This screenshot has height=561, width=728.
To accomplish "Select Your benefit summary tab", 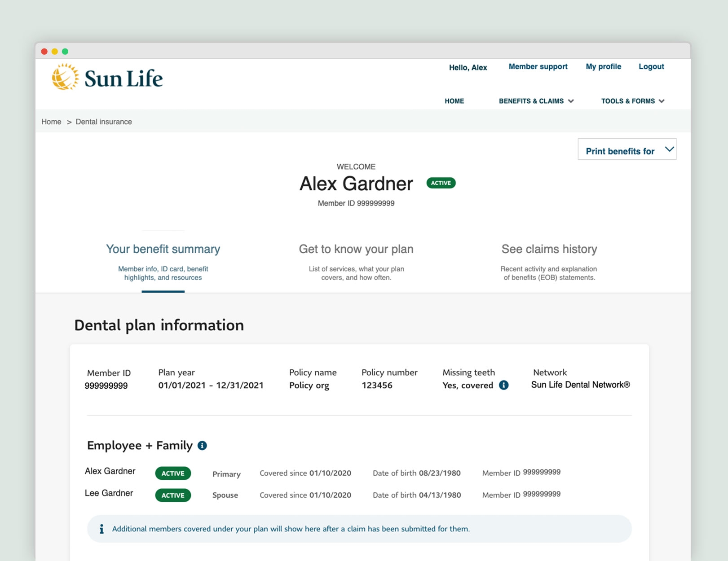I will pos(163,249).
